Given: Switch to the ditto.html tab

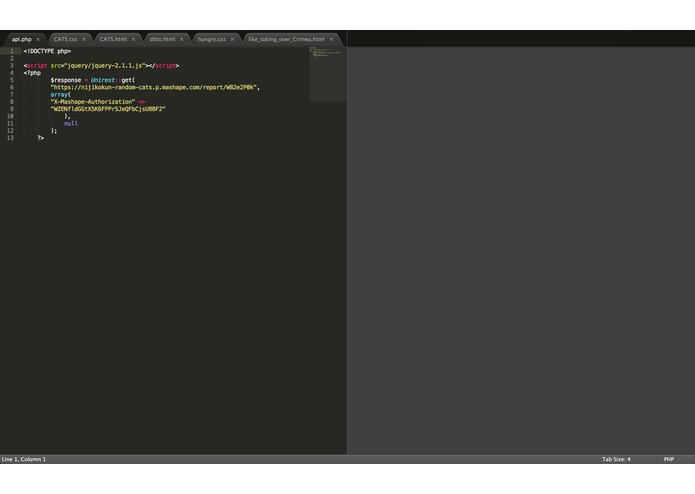Looking at the screenshot, I should pos(162,39).
